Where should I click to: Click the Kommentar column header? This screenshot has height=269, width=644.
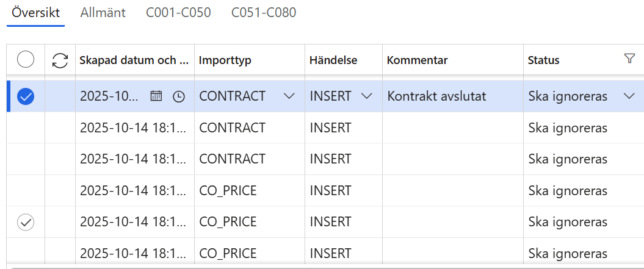pyautogui.click(x=418, y=60)
